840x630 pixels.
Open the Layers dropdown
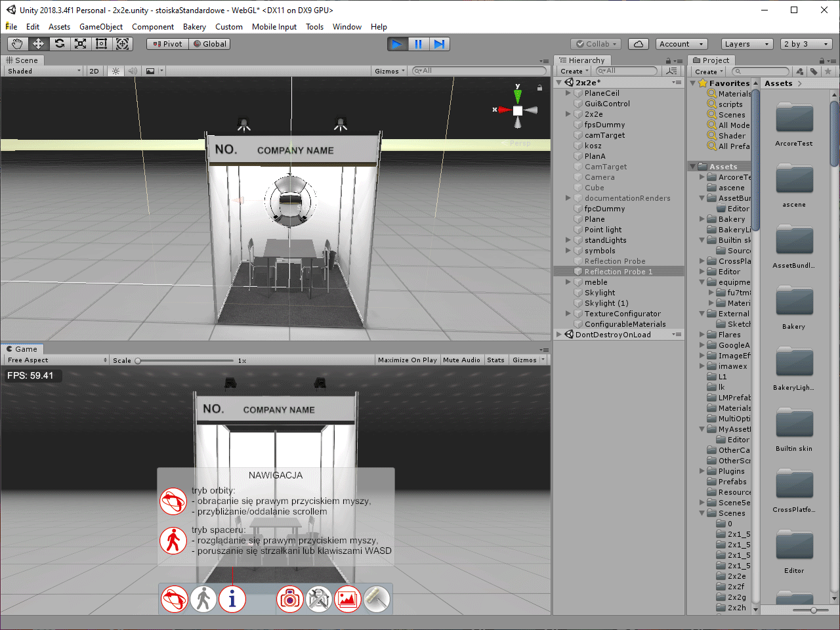coord(747,44)
